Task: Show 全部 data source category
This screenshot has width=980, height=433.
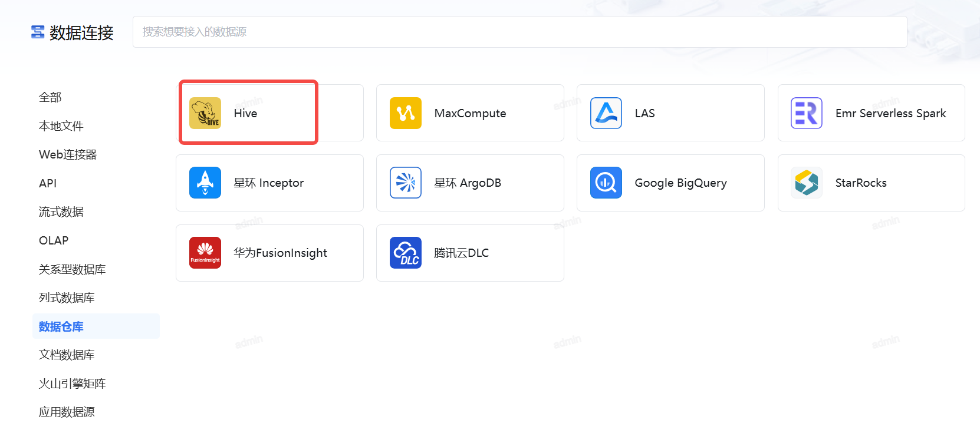Action: pyautogui.click(x=50, y=97)
